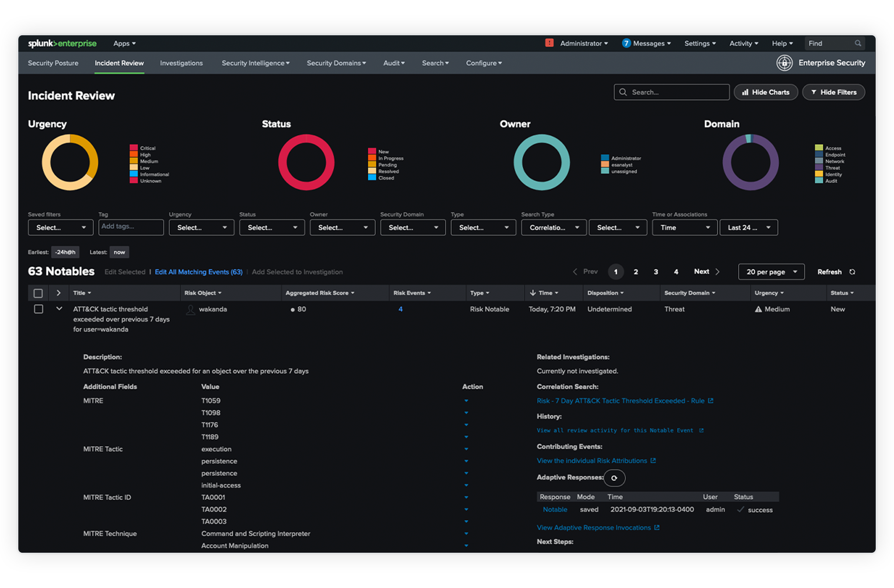
Task: Click the red Administrator alert icon
Action: coord(549,43)
